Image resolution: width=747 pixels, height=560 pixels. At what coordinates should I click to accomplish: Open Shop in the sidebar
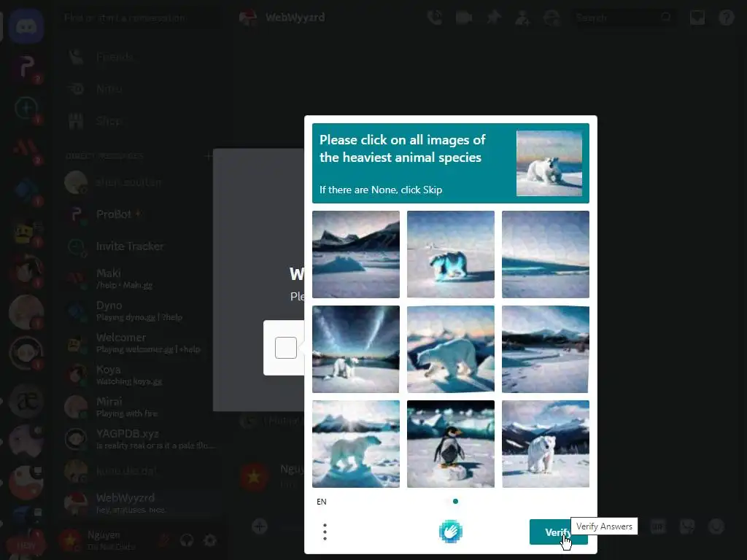139,121
